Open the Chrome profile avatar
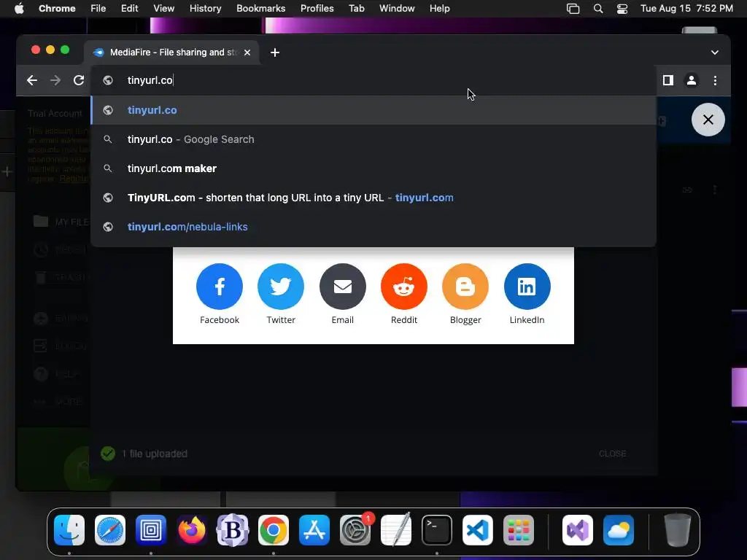The width and height of the screenshot is (747, 560). (692, 80)
